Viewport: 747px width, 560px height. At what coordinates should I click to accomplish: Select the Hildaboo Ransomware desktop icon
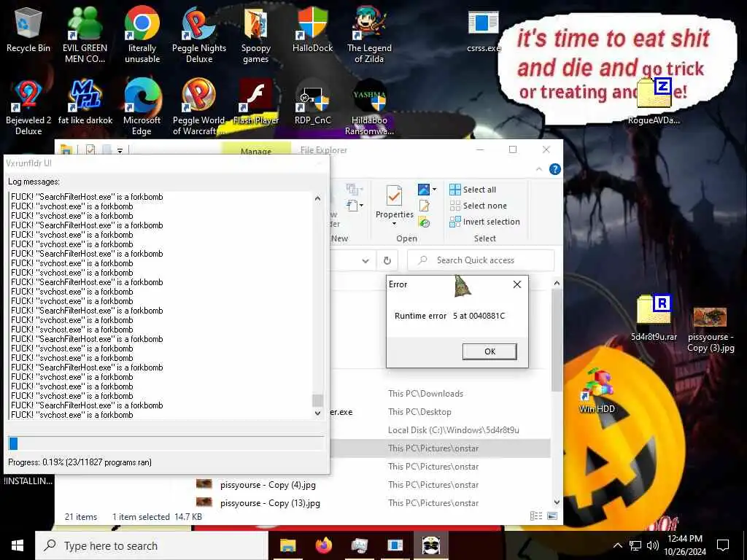(369, 107)
